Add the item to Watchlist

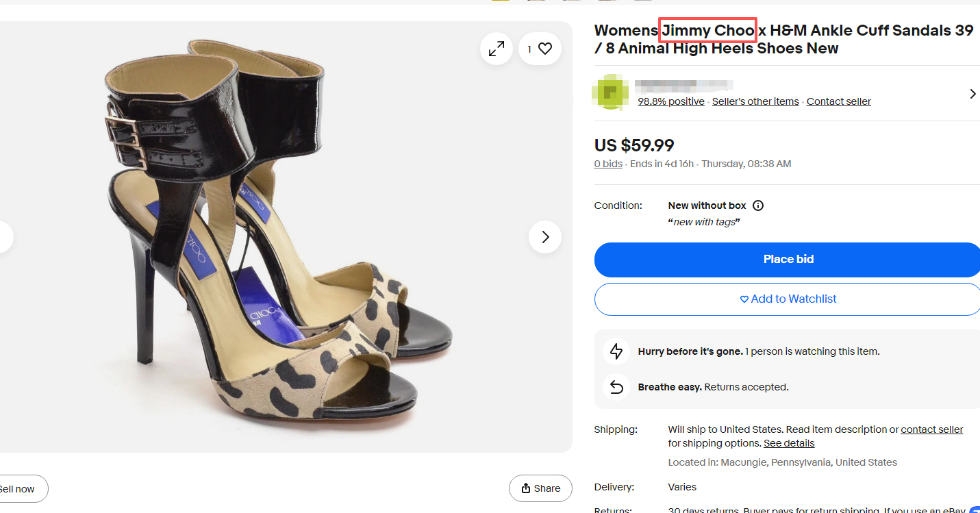pyautogui.click(x=788, y=299)
